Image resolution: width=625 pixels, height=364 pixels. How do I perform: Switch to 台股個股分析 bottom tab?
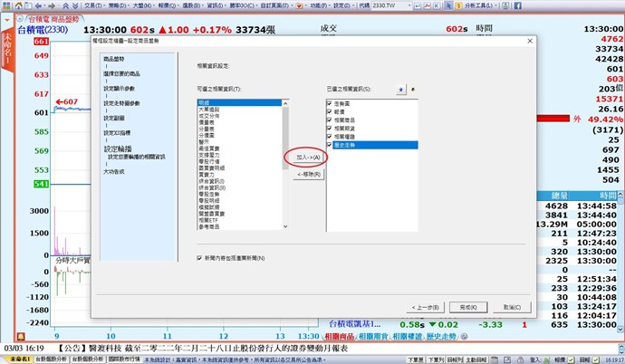click(51, 359)
